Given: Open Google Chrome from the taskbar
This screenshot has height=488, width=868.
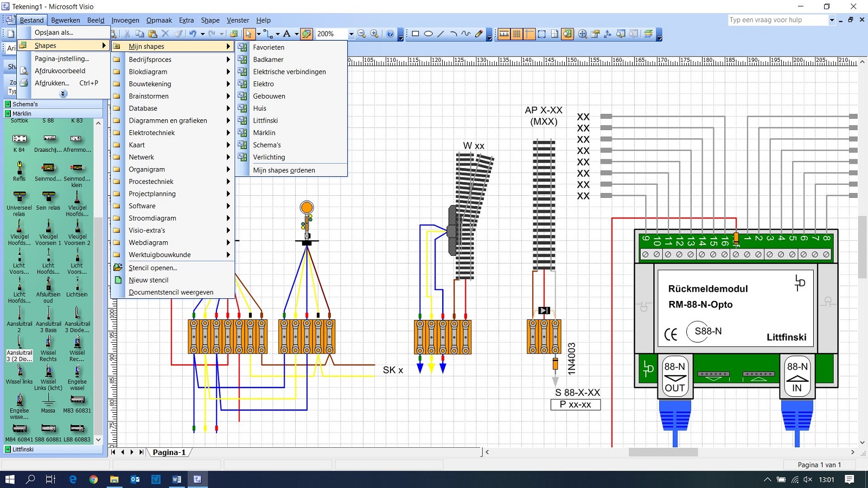Looking at the screenshot, I should click(93, 479).
